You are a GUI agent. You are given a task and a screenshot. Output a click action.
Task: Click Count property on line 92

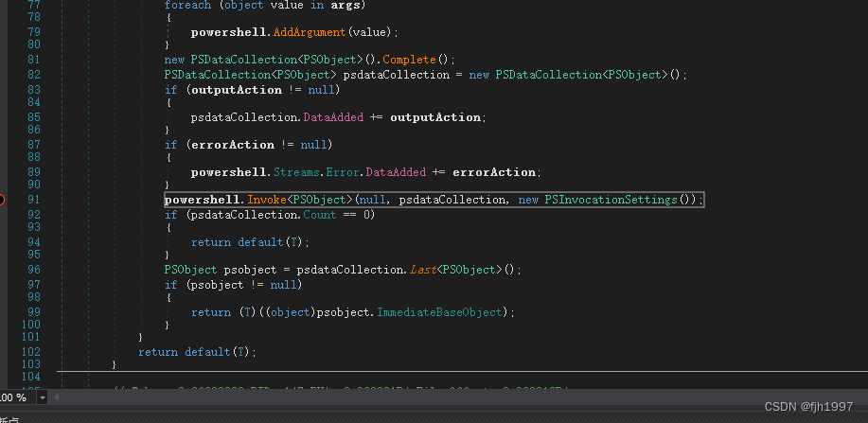319,214
